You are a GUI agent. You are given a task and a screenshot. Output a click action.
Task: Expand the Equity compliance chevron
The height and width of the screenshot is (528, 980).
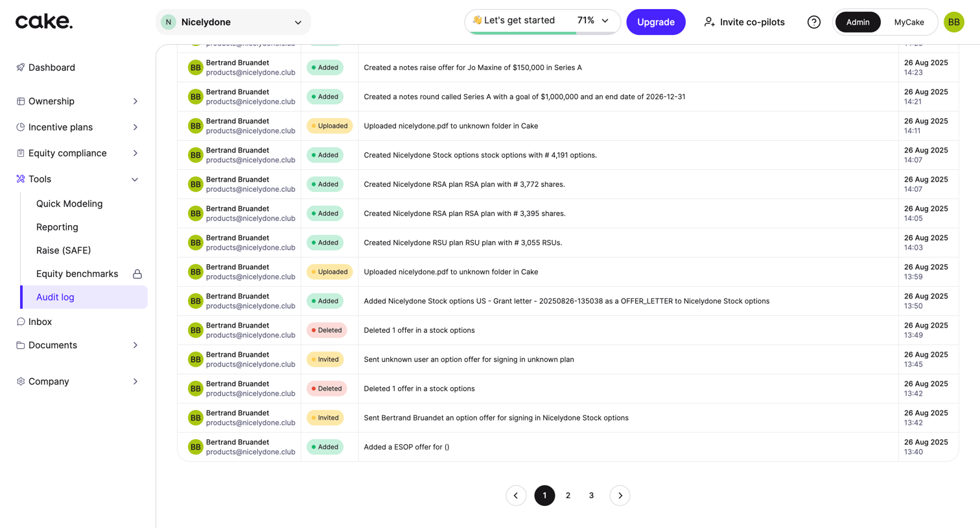coord(135,153)
